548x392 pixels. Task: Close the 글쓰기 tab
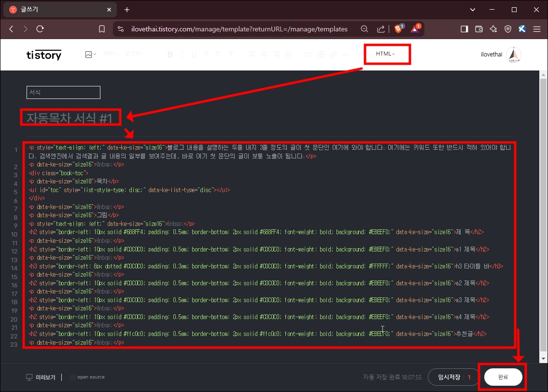tap(109, 10)
